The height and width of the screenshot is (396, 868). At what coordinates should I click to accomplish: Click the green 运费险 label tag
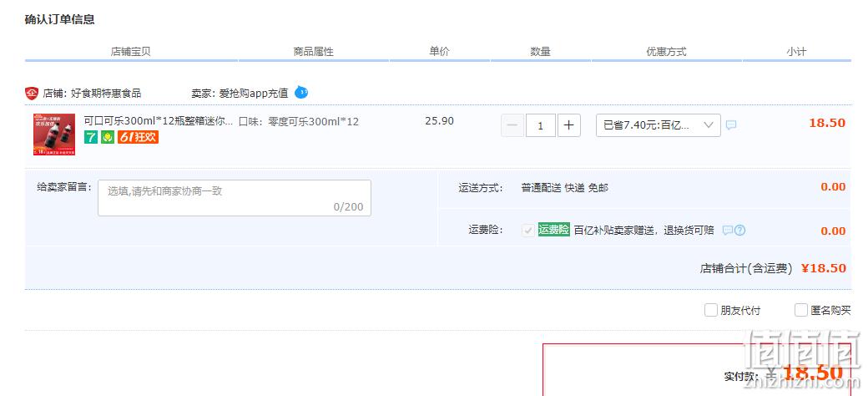(x=553, y=229)
